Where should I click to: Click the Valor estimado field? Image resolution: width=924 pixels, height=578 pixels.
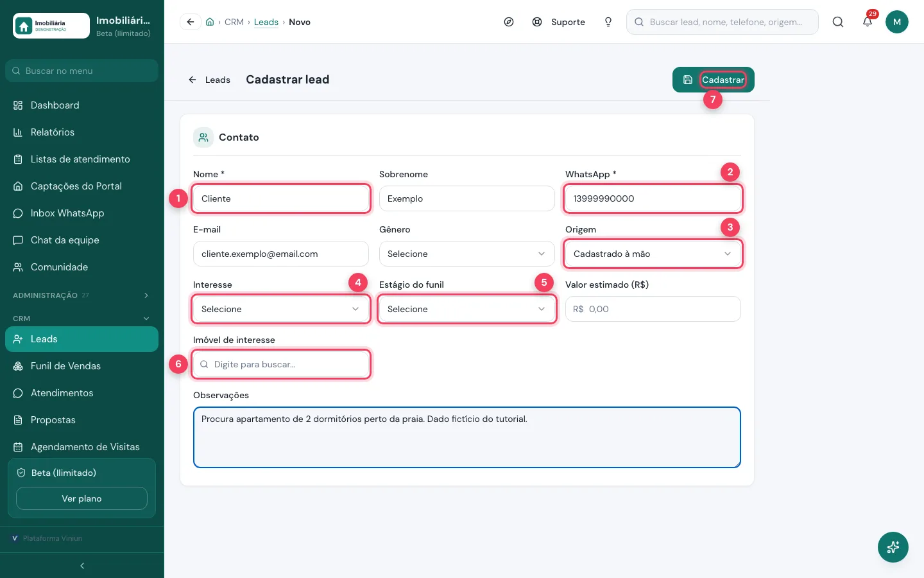pos(653,309)
